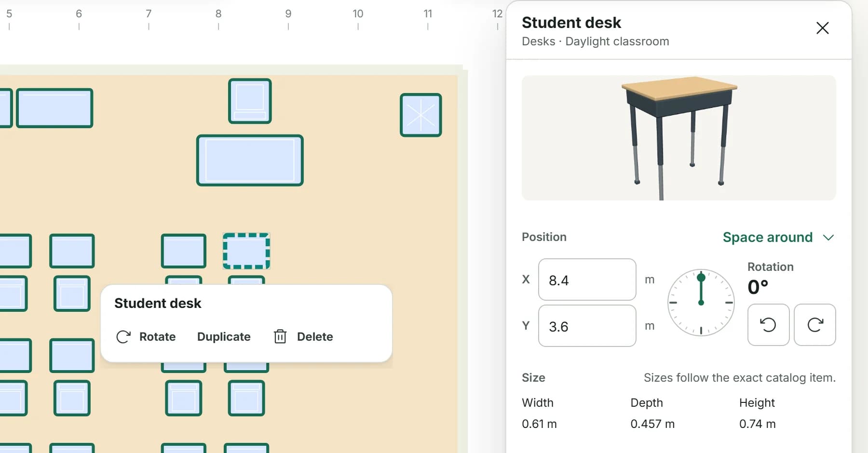868x453 pixels.
Task: Close the Student desk properties panel
Action: pyautogui.click(x=822, y=28)
